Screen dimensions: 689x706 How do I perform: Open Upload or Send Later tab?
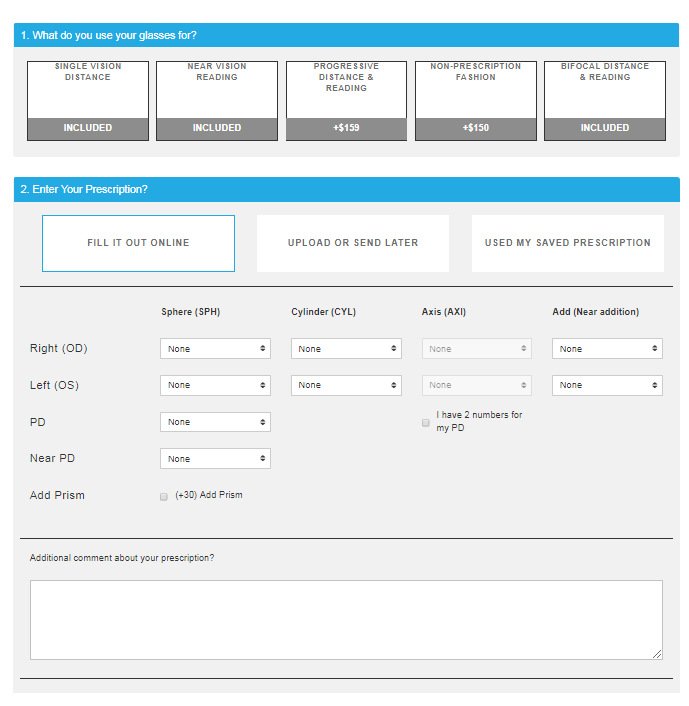353,243
